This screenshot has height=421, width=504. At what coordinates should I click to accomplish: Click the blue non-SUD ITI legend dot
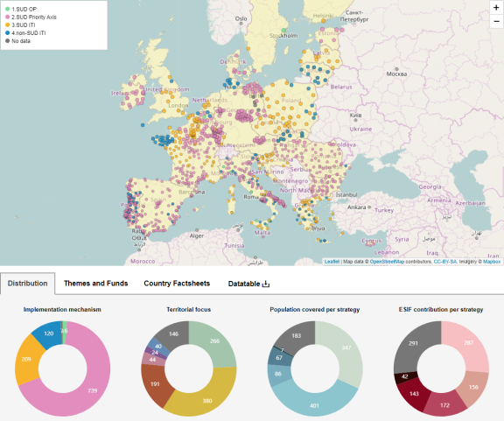pyautogui.click(x=7, y=32)
